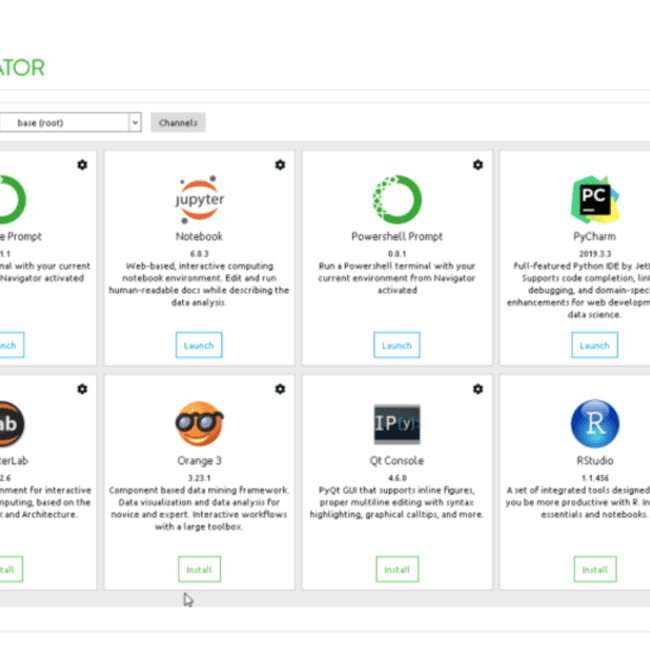Viewport: 650px width, 650px height.
Task: Select the RStudio title text
Action: [x=595, y=461]
